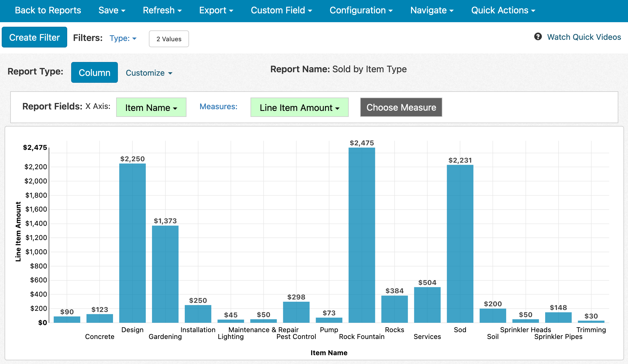Click the Create Filter button
The image size is (628, 364).
[x=34, y=37]
